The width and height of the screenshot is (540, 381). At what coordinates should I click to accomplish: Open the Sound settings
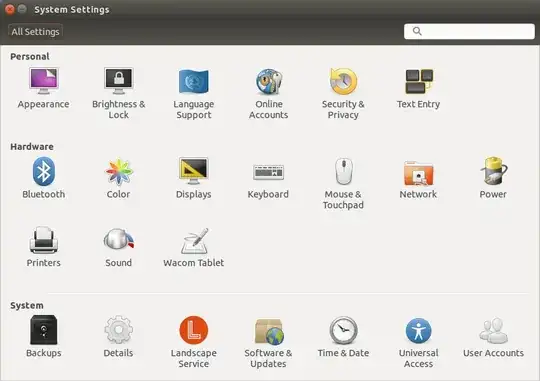(118, 239)
